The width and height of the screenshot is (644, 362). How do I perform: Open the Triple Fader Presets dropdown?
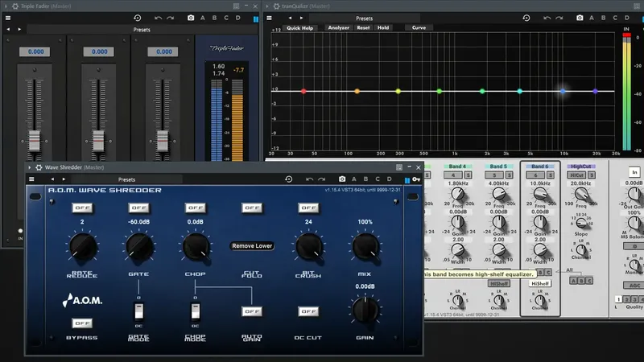coord(142,30)
